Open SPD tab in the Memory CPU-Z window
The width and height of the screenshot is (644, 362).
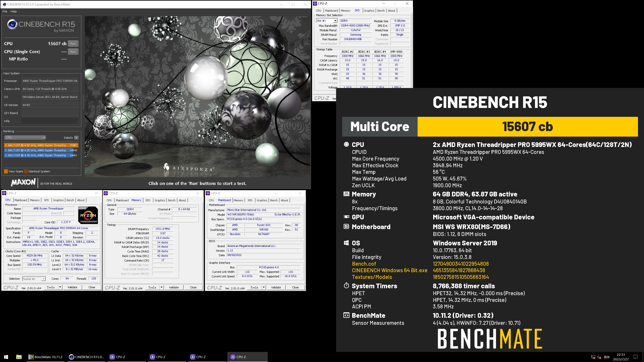(x=148, y=200)
